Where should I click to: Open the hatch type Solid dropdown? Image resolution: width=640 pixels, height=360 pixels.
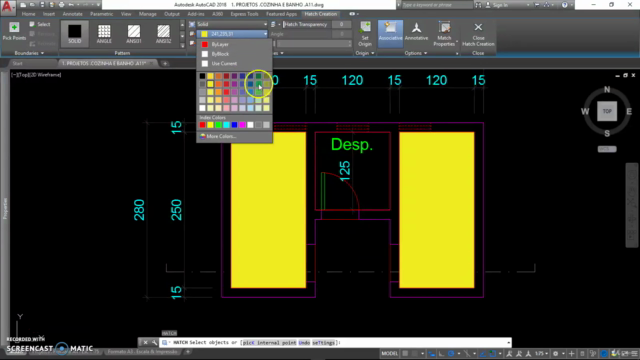(x=232, y=24)
